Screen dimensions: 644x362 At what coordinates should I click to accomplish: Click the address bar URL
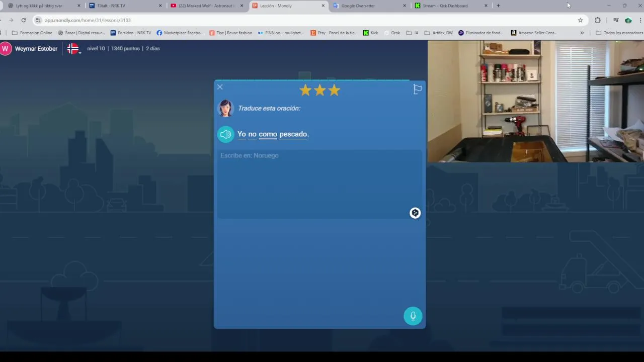tap(88, 20)
